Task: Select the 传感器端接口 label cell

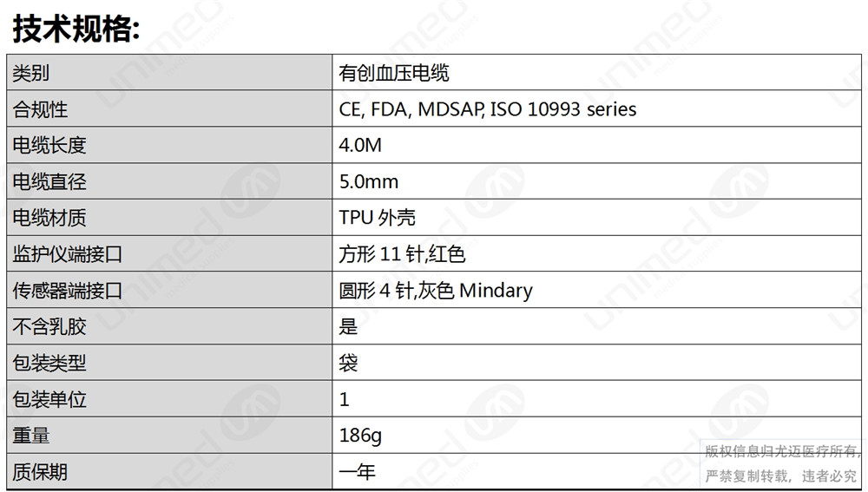Action: [x=169, y=290]
